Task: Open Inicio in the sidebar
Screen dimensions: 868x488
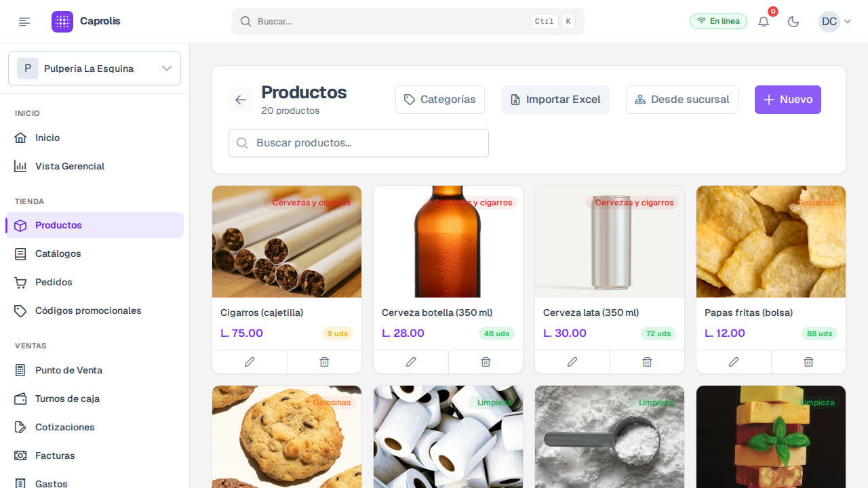Action: pyautogui.click(x=94, y=138)
